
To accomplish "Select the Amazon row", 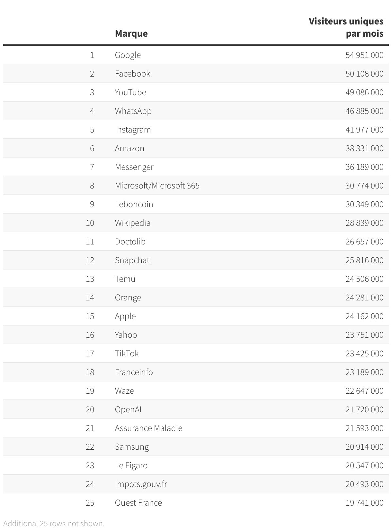I will pos(196,148).
